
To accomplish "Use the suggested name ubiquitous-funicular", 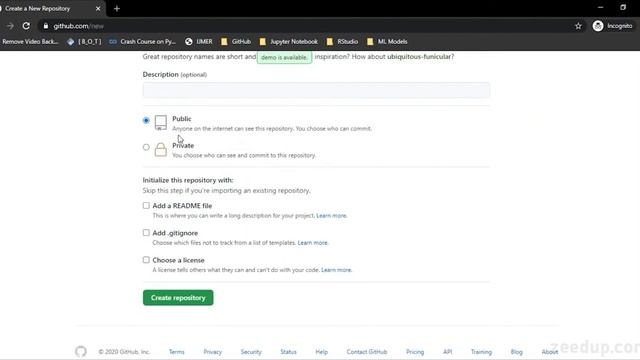I will (419, 57).
